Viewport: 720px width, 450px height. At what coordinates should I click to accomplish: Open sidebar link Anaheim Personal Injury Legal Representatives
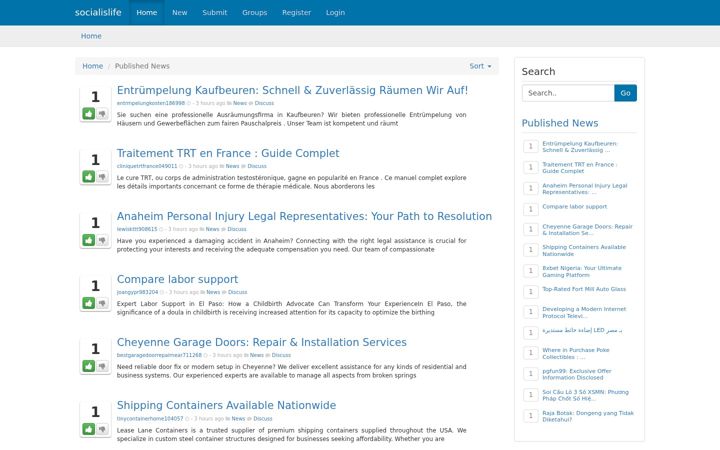[585, 189]
